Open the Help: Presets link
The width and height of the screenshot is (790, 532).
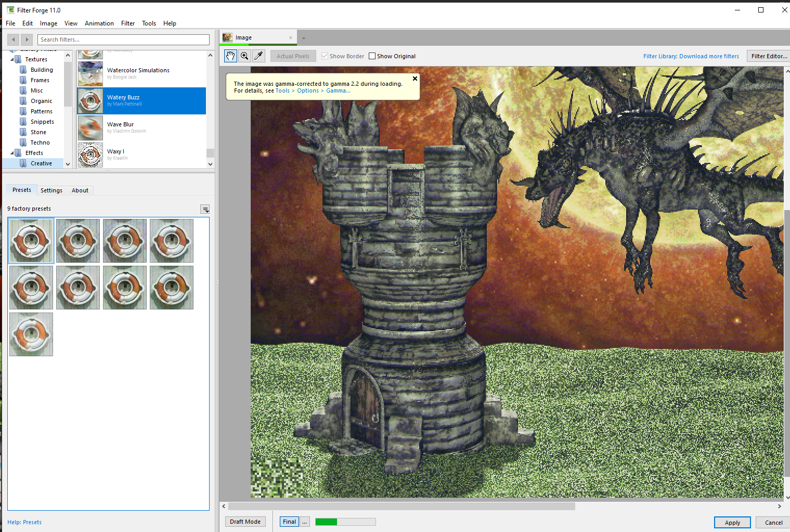pyautogui.click(x=24, y=522)
